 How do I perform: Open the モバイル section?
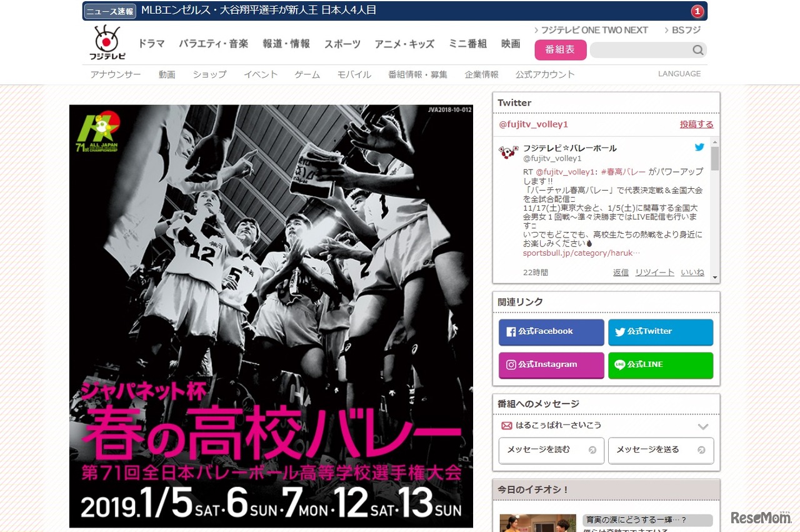[354, 74]
